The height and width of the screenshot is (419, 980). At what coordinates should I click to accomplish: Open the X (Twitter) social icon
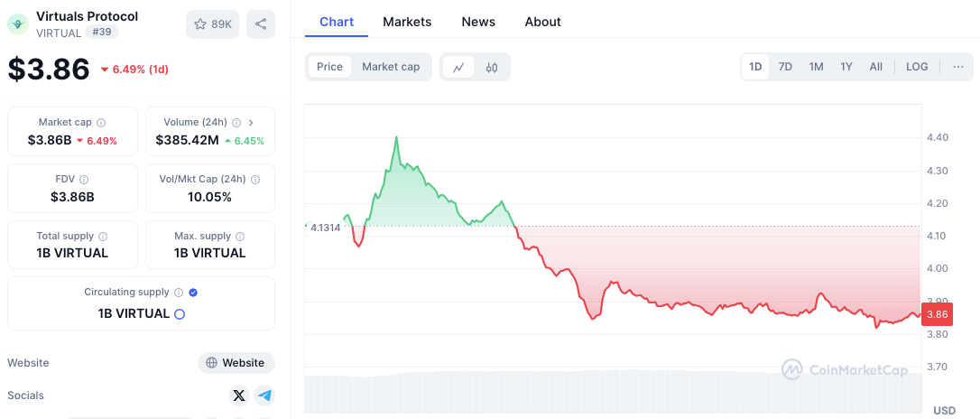[x=238, y=396]
